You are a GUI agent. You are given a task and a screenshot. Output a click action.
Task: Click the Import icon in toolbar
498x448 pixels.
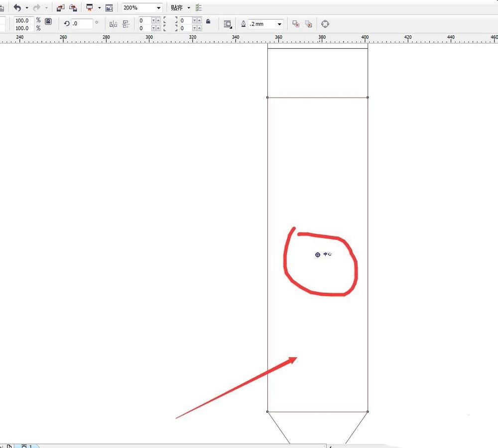(x=60, y=8)
